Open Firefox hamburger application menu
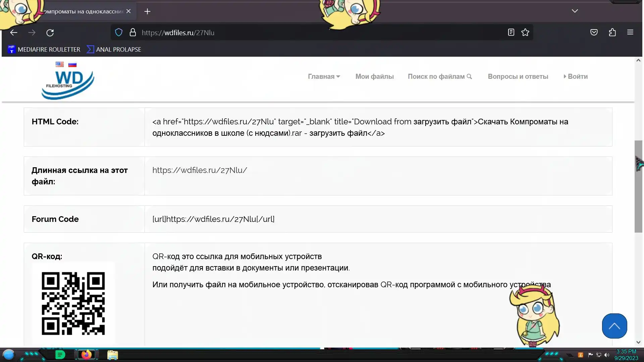Screen dimensions: 644x362 tap(630, 33)
